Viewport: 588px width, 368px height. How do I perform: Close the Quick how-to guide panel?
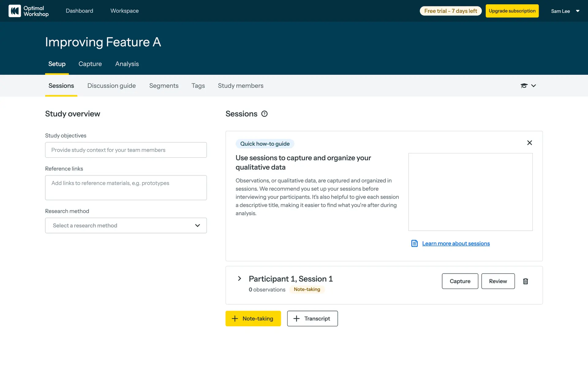tap(530, 143)
